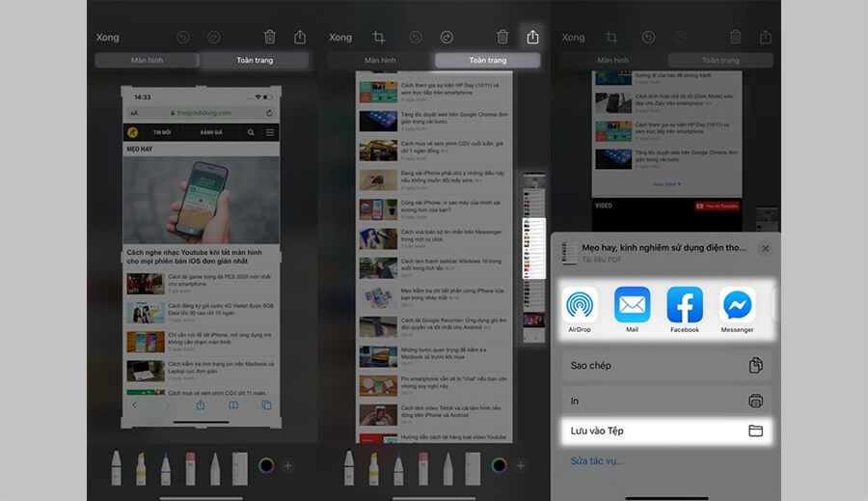Tap the highlighted share icon in the middle screen
Image resolution: width=868 pixels, height=501 pixels.
tap(532, 37)
